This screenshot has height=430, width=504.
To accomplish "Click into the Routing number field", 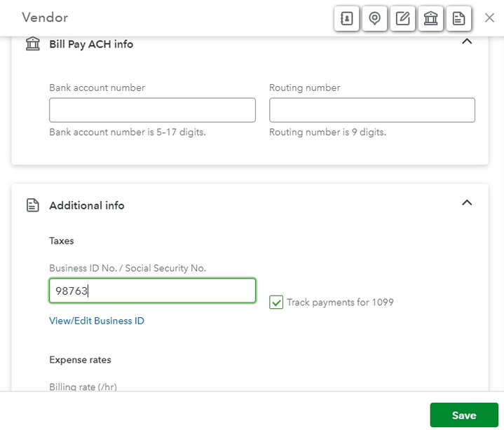I will click(372, 110).
